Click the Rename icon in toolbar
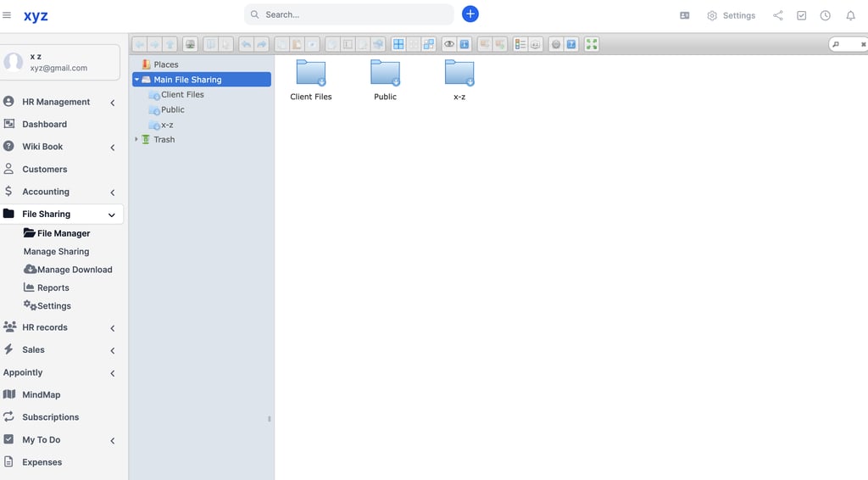868x480 pixels. 348,44
